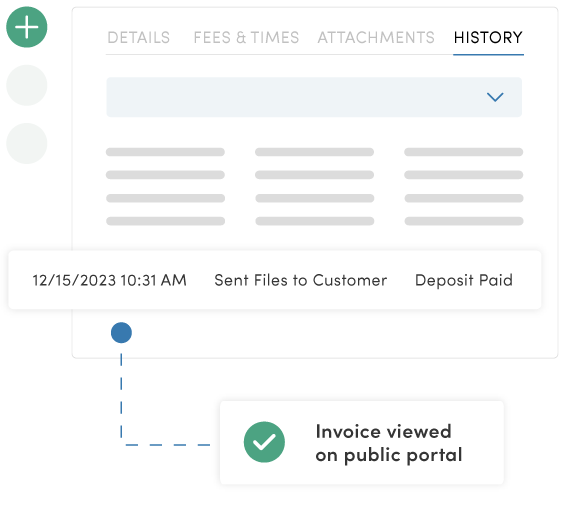Open the DETAILS tab
This screenshot has width=564, height=518.
click(138, 37)
